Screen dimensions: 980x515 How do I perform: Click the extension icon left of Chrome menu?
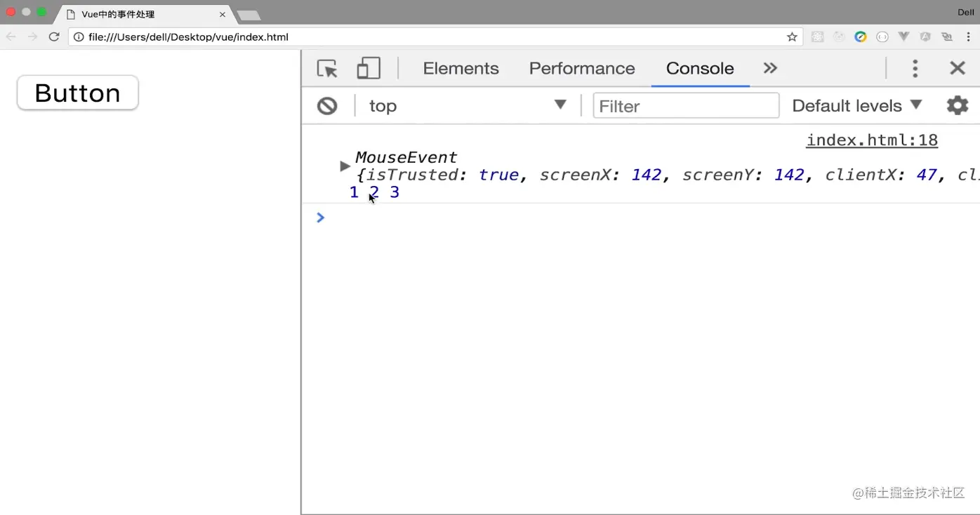tap(948, 37)
